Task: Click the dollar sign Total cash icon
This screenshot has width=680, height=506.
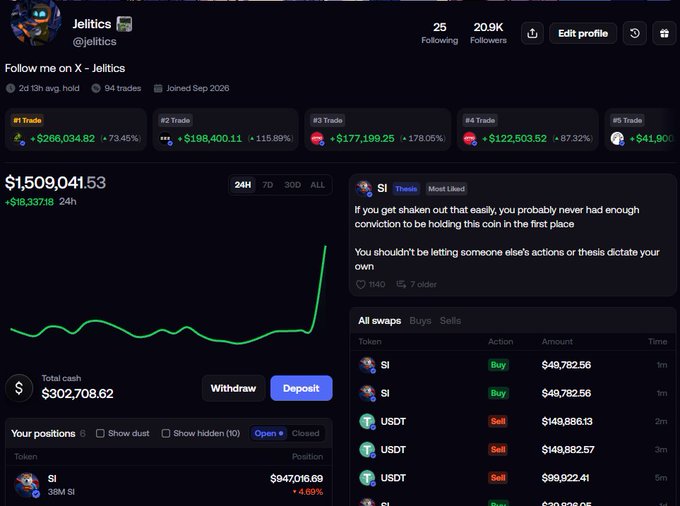Action: (19, 388)
